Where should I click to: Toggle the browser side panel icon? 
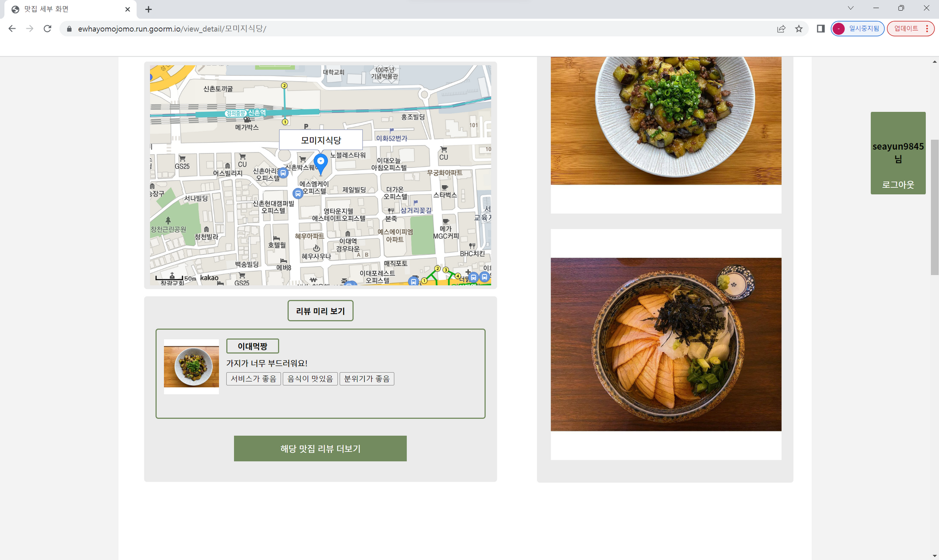[x=821, y=29]
